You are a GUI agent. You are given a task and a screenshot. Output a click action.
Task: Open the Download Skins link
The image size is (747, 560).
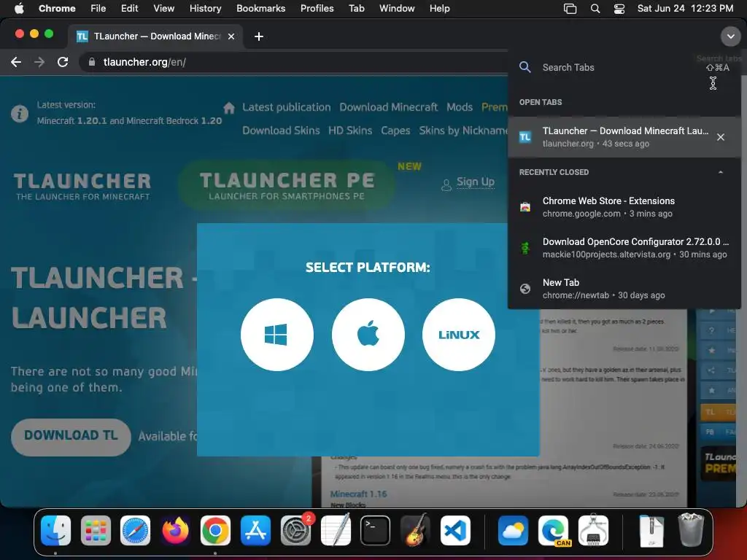(x=281, y=131)
